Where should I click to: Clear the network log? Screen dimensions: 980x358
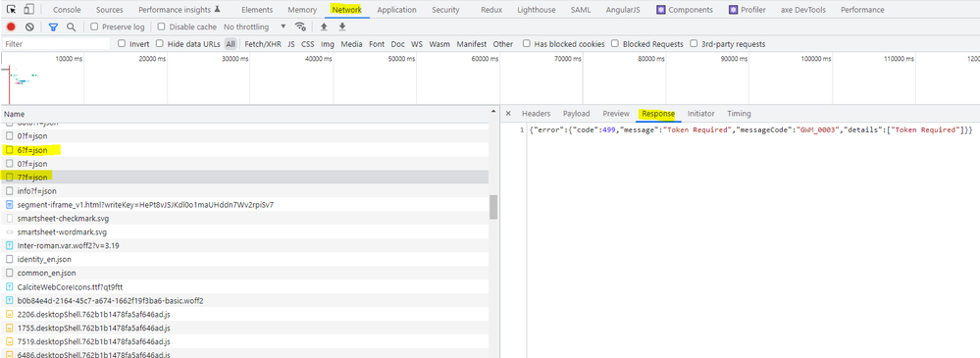(x=29, y=26)
